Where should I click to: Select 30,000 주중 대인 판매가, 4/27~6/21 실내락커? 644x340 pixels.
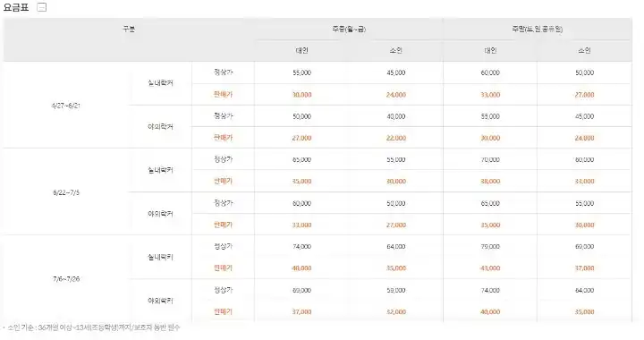pos(302,95)
